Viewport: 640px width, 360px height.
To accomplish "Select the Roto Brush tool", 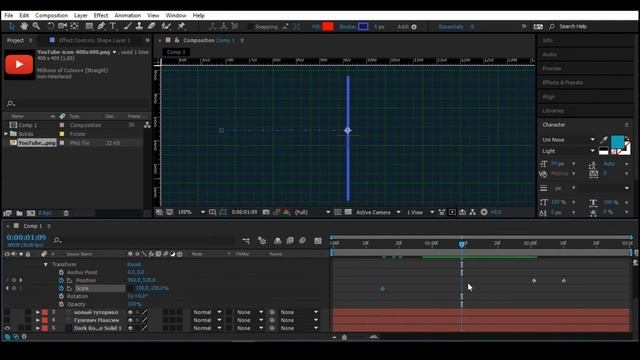I will [x=166, y=26].
